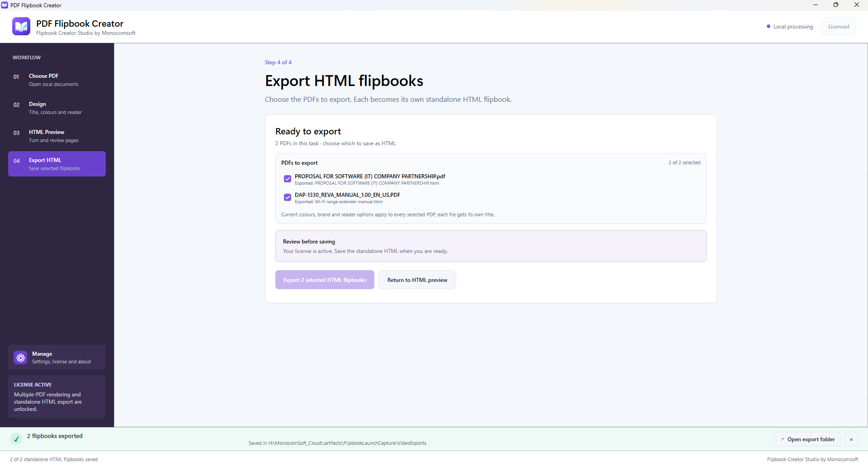Minimize the PDF Flipbook Creator window
The image size is (868, 467).
(816, 5)
